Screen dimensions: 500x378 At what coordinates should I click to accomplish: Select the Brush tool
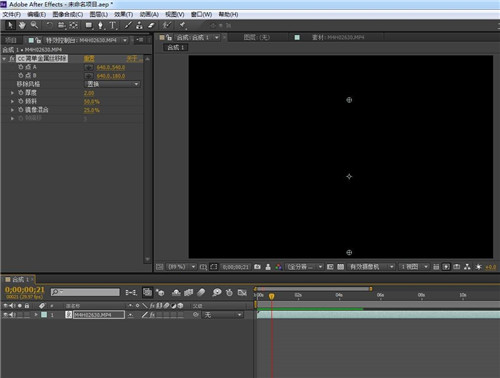click(x=128, y=25)
